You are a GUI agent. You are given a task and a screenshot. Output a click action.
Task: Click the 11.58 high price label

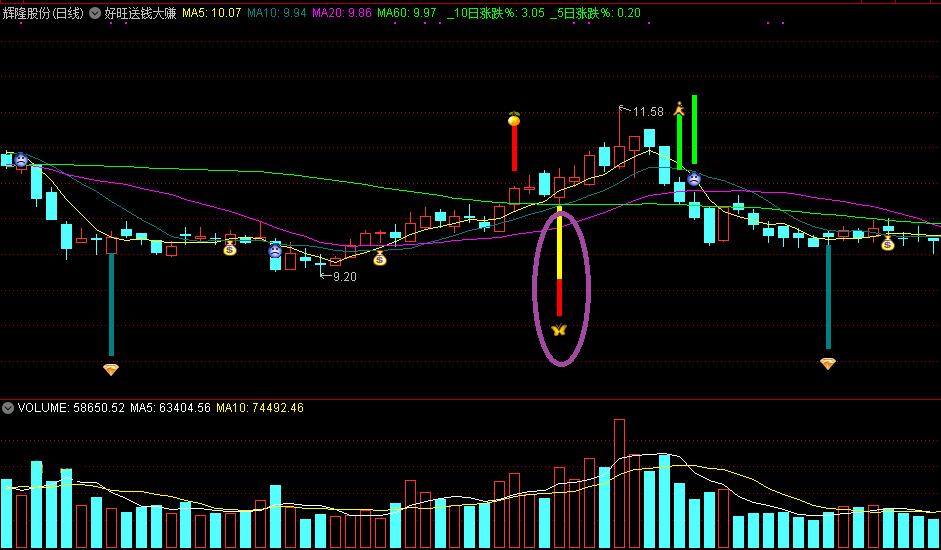(648, 112)
